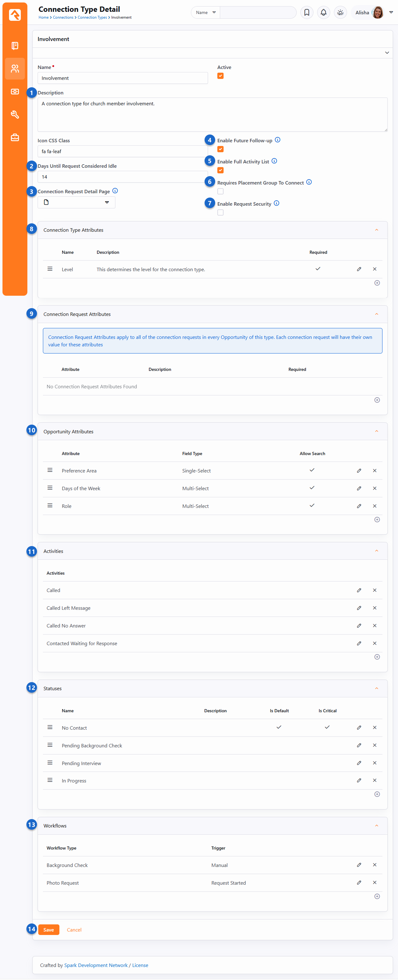Enable Request Security checkbox
This screenshot has width=398, height=980.
[x=220, y=213]
